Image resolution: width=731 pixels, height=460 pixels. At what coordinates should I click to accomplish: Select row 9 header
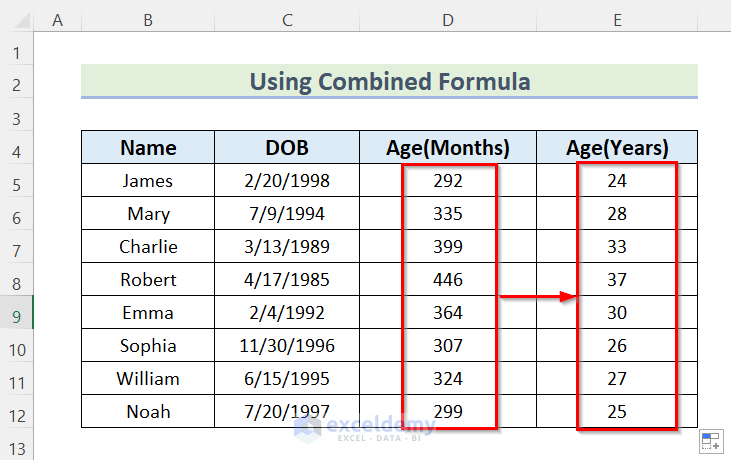pos(17,313)
